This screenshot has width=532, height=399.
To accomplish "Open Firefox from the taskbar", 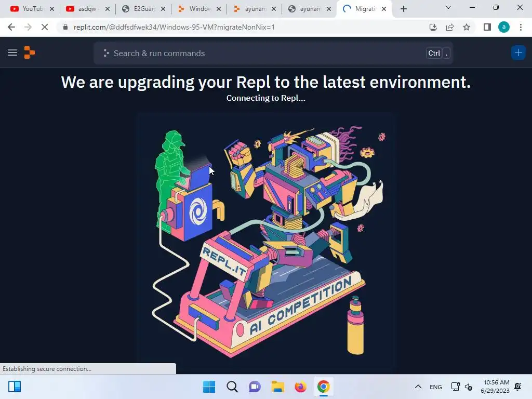I will click(301, 387).
